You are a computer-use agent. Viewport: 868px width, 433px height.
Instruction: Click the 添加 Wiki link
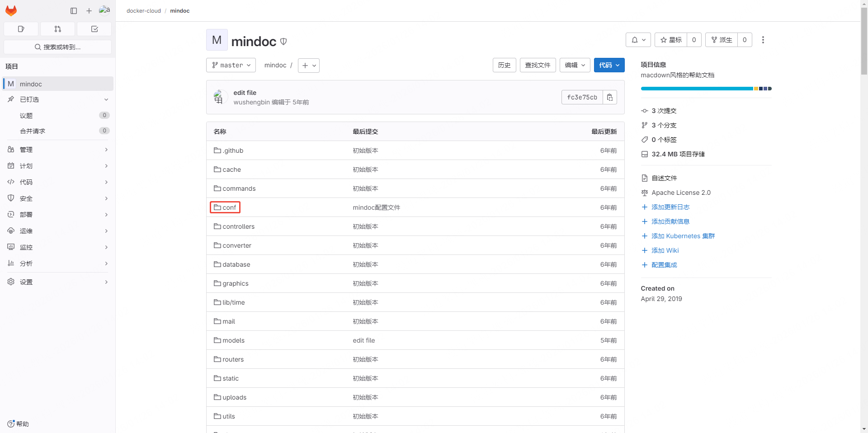(x=665, y=250)
